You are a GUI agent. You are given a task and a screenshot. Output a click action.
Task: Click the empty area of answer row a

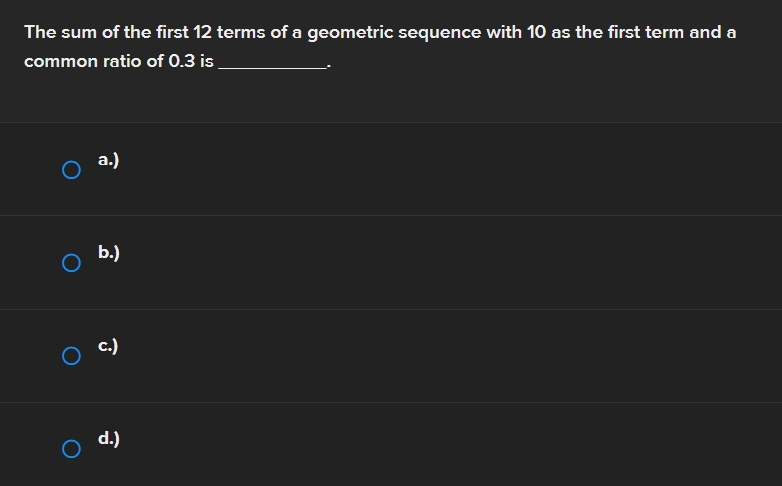tap(450, 169)
